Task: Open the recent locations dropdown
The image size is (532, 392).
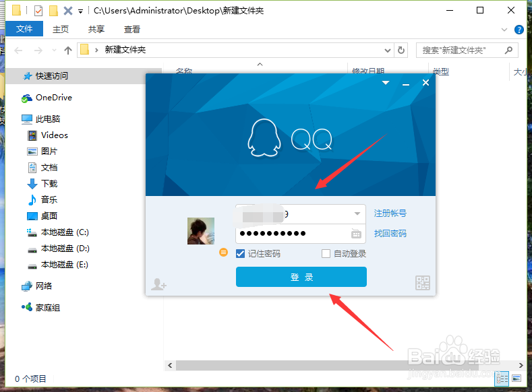Action: tap(54, 51)
